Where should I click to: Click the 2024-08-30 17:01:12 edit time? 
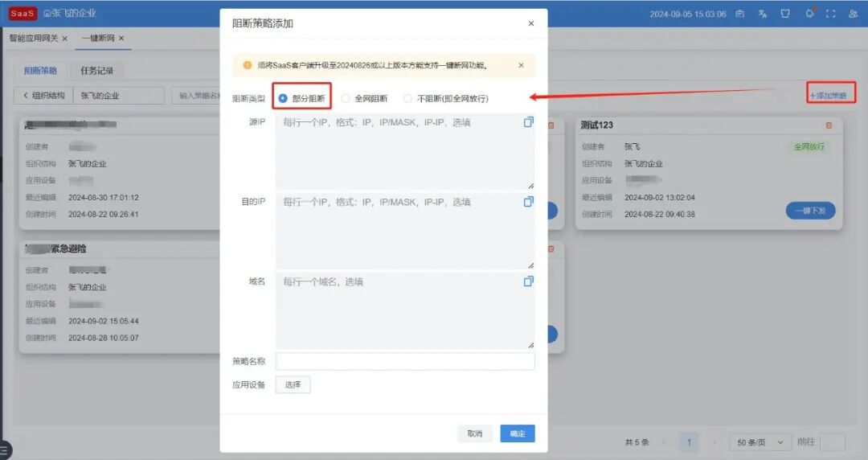[104, 197]
